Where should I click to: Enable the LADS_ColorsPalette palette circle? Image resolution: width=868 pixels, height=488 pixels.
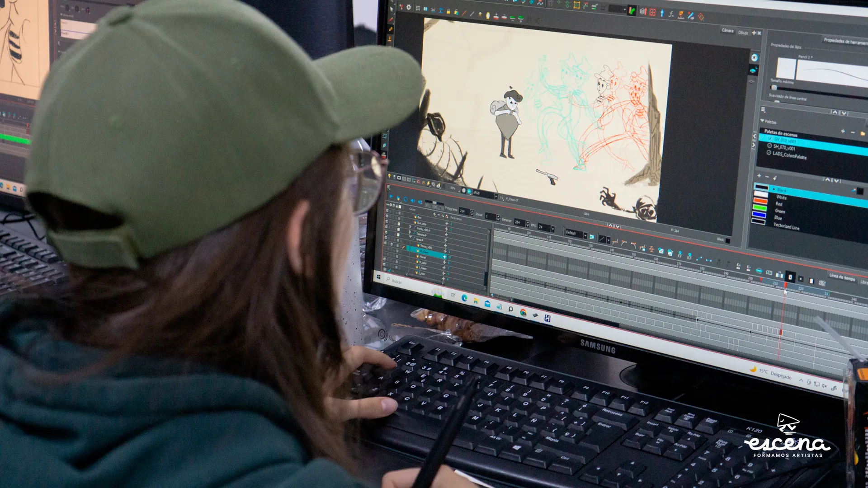(x=769, y=153)
